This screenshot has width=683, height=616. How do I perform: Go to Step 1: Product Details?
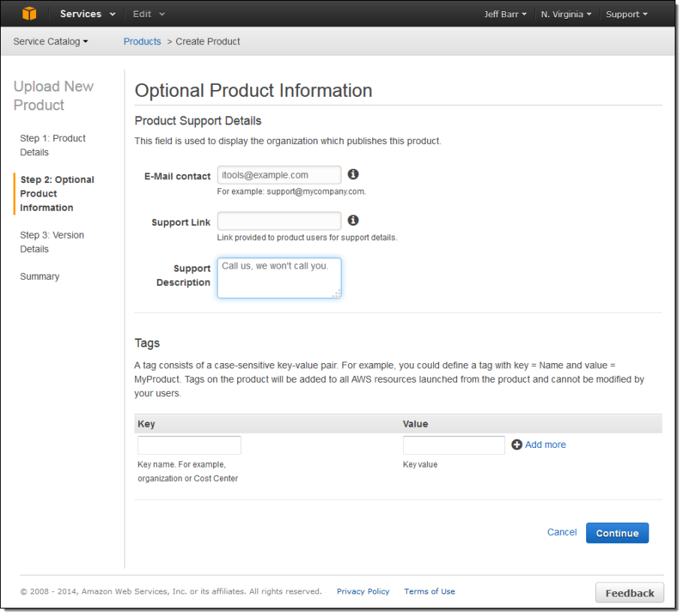click(x=53, y=145)
